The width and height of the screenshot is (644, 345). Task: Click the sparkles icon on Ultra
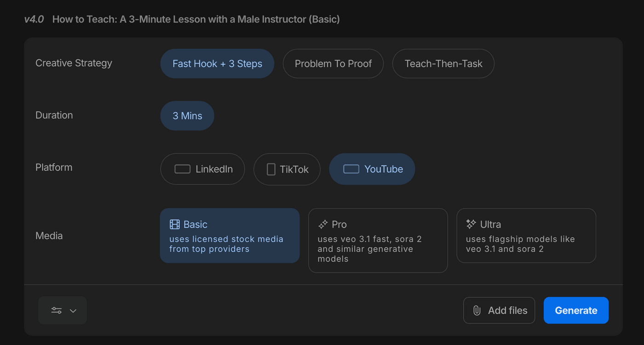[x=471, y=224]
